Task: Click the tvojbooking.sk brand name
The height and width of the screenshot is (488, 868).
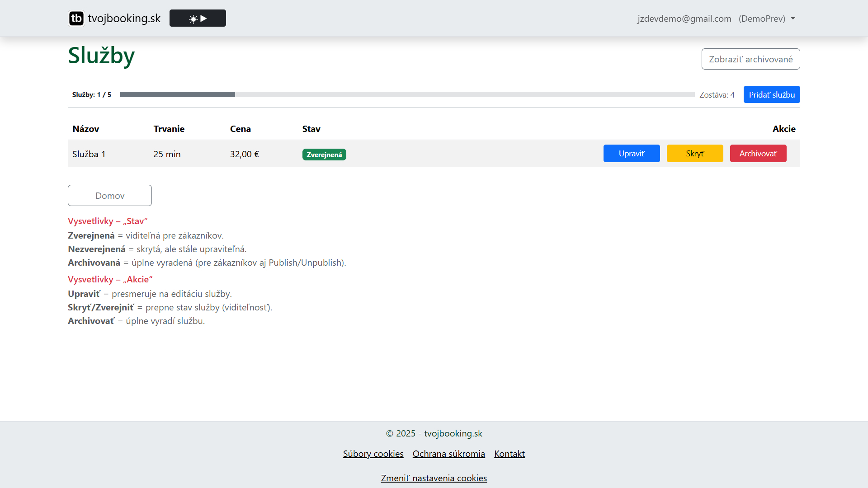Action: coord(124,19)
